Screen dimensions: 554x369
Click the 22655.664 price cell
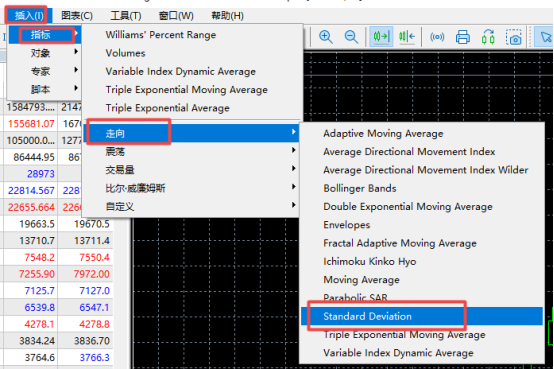pyautogui.click(x=31, y=207)
